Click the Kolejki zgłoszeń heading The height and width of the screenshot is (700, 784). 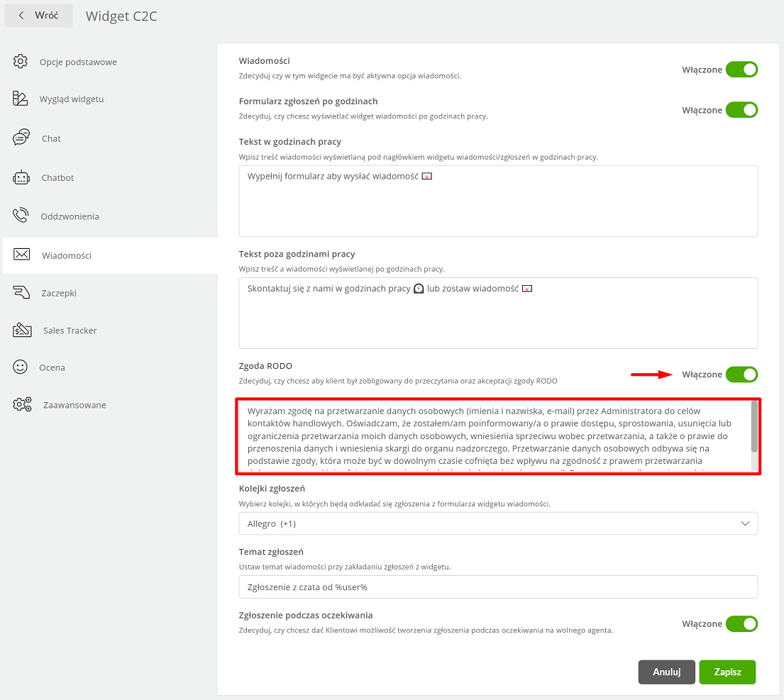tap(272, 488)
